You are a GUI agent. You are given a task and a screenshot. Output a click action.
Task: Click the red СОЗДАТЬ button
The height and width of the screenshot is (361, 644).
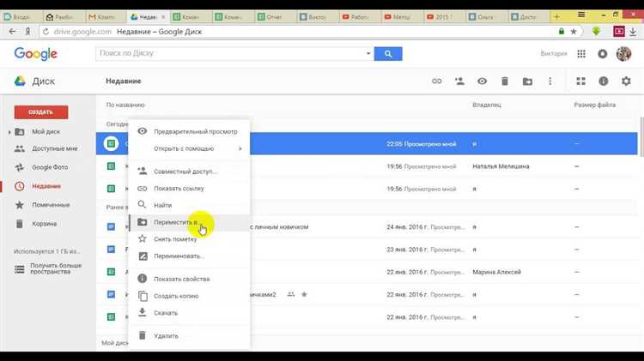coord(41,111)
